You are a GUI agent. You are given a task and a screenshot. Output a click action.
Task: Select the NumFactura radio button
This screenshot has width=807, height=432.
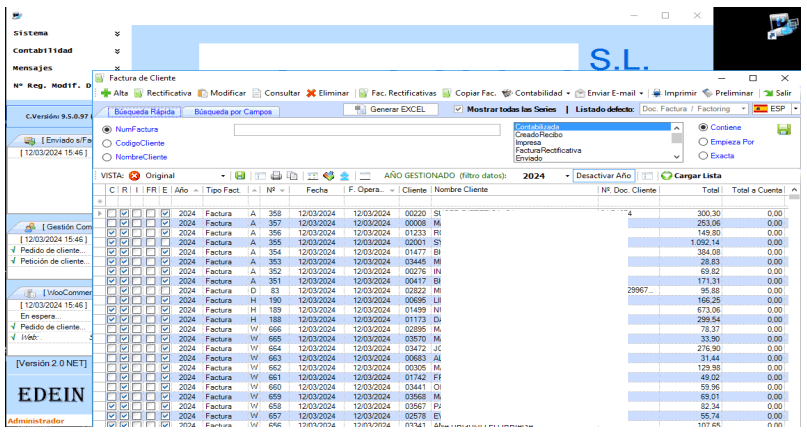click(107, 129)
